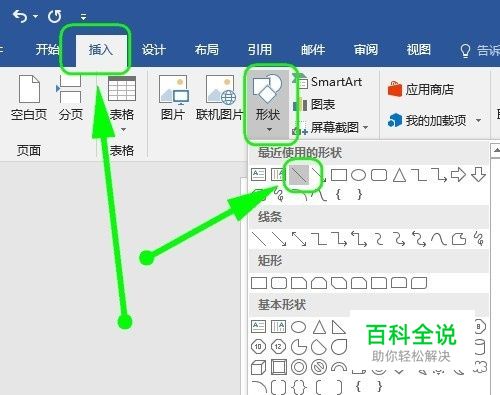This screenshot has height=395, width=500.
Task: Insert a SmartArt graphic
Action: pos(328,82)
